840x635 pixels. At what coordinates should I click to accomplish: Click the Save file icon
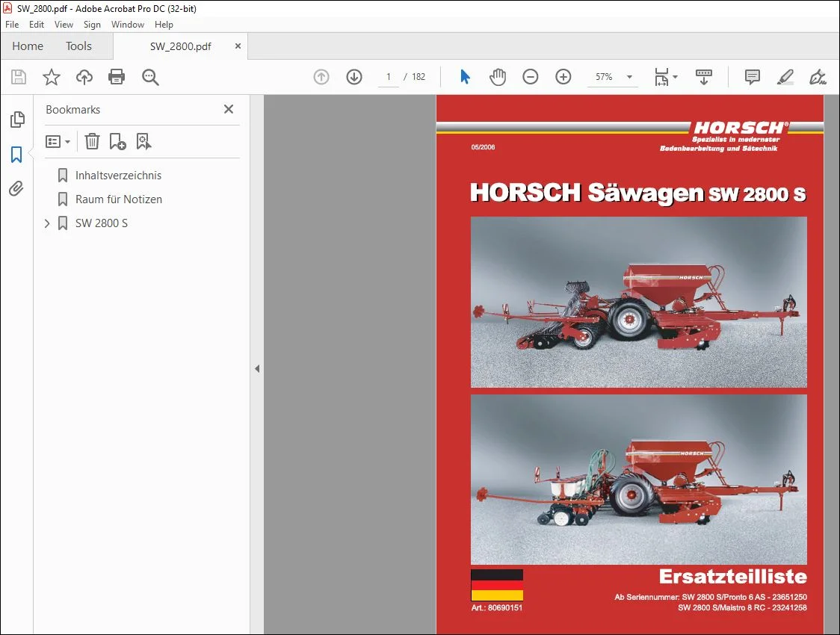pyautogui.click(x=19, y=77)
